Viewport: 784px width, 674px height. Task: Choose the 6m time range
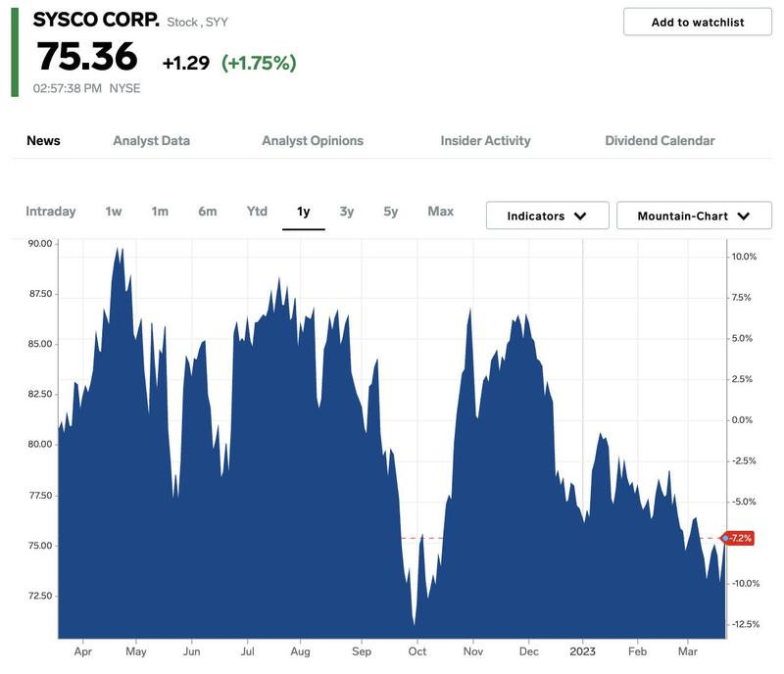[x=208, y=212]
